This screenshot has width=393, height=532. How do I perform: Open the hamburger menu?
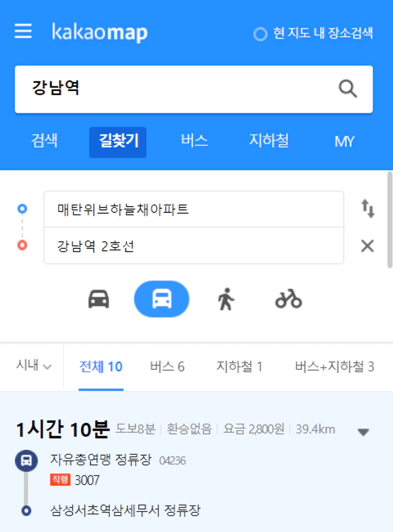point(23,31)
